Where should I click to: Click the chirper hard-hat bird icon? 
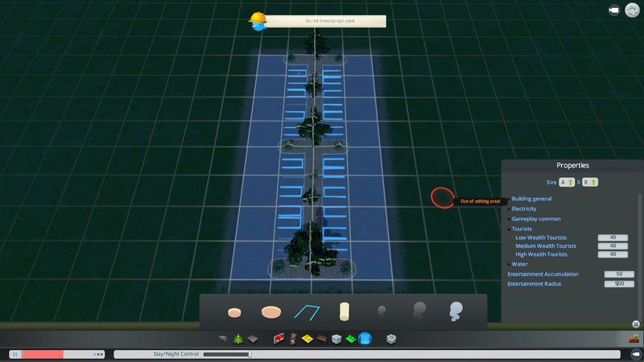[x=258, y=21]
